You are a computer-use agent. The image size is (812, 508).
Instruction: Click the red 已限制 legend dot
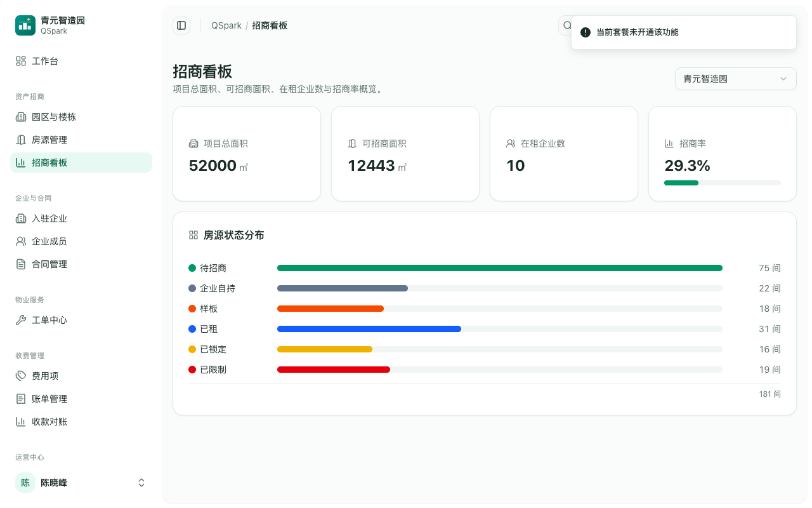192,370
